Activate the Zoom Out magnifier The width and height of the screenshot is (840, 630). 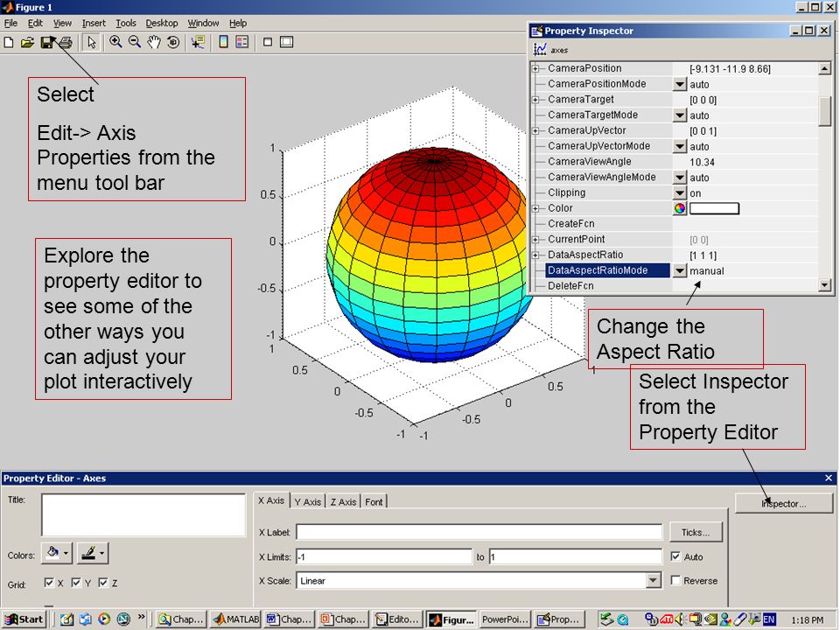[135, 42]
